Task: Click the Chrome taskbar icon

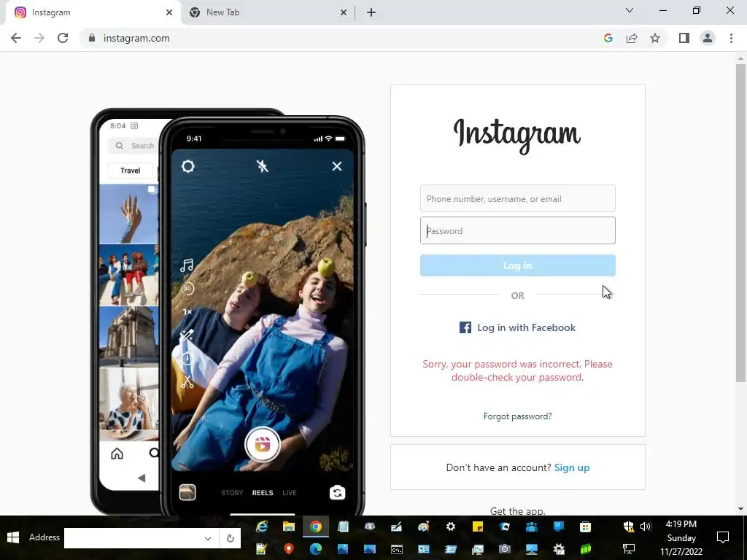Action: point(315,526)
